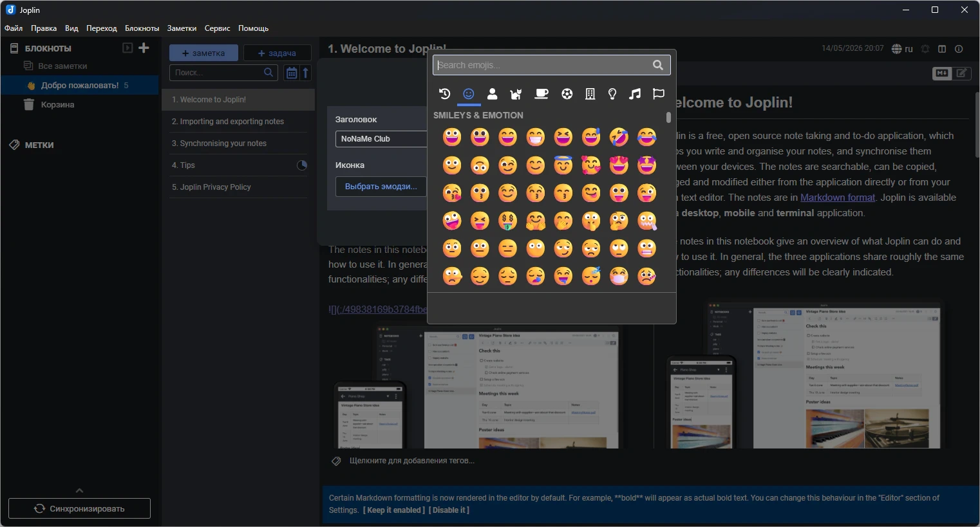The height and width of the screenshot is (527, 980).
Task: Pick the rolling-on-floor-laughing emoji
Action: click(619, 137)
